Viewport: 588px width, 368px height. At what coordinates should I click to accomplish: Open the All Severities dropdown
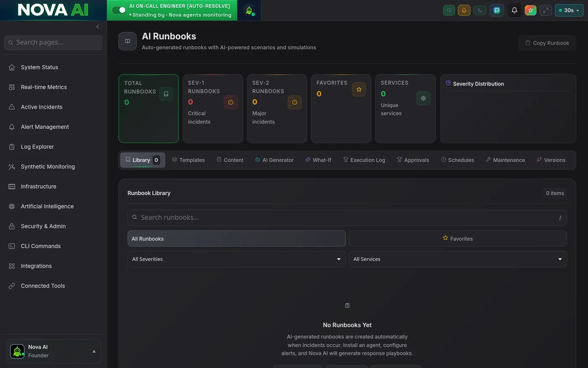pyautogui.click(x=236, y=259)
